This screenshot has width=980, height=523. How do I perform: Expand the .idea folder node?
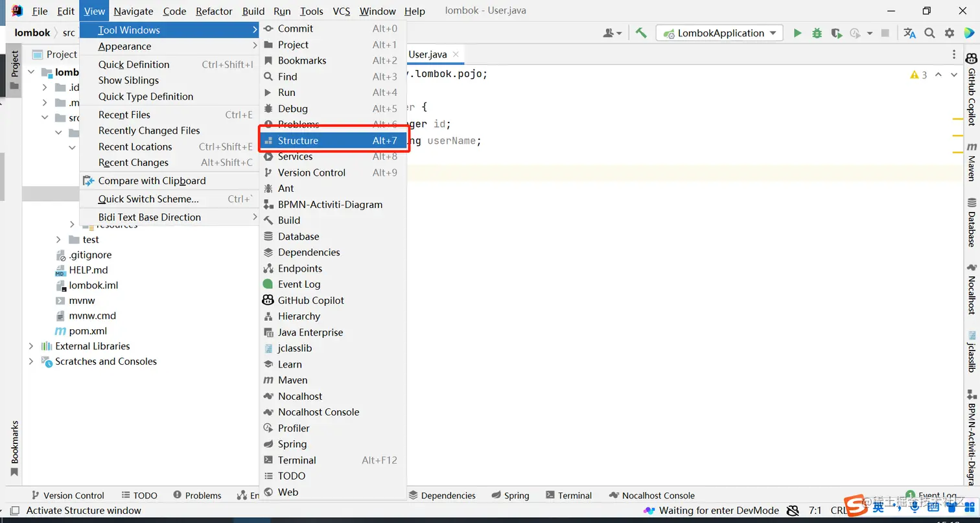(x=45, y=87)
